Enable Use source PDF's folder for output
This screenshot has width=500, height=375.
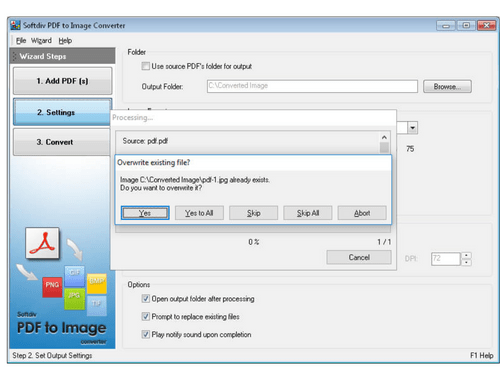point(145,66)
